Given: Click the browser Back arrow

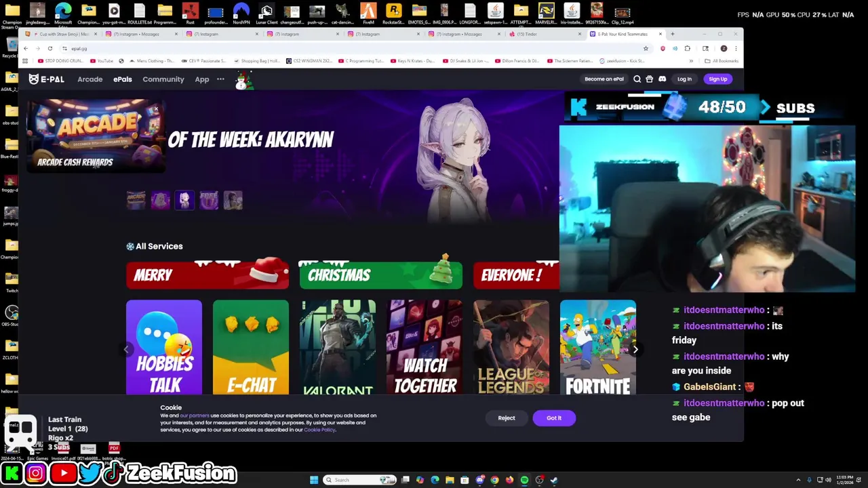Looking at the screenshot, I should [x=26, y=49].
